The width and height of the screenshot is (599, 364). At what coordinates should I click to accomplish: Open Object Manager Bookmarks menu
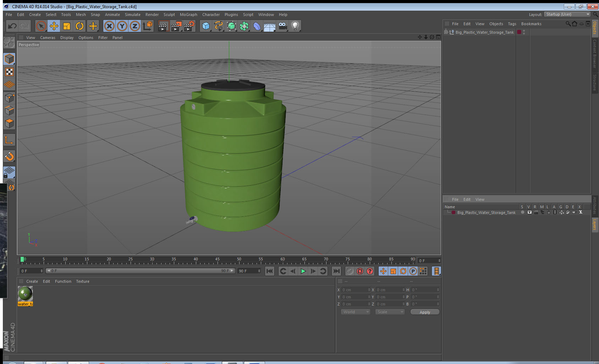click(531, 24)
